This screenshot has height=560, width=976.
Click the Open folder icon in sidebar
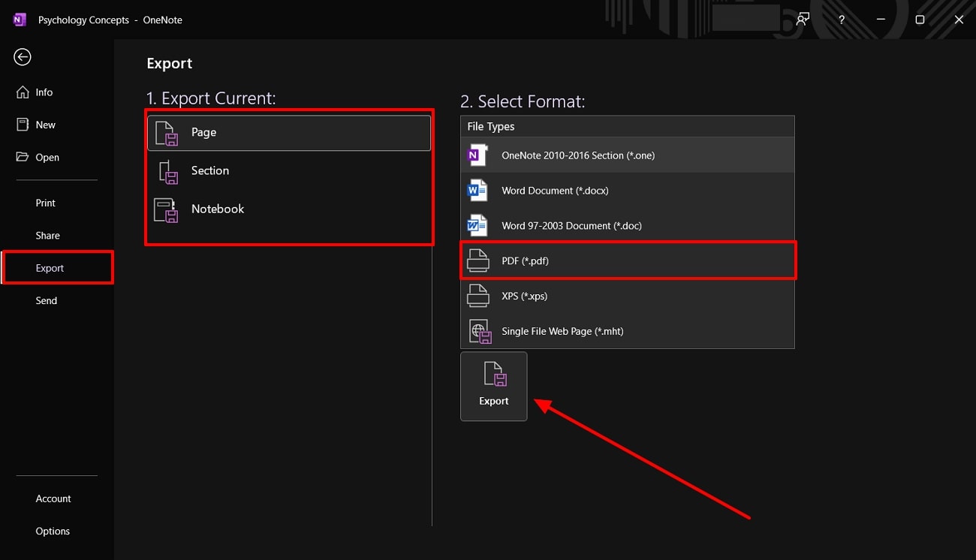23,157
